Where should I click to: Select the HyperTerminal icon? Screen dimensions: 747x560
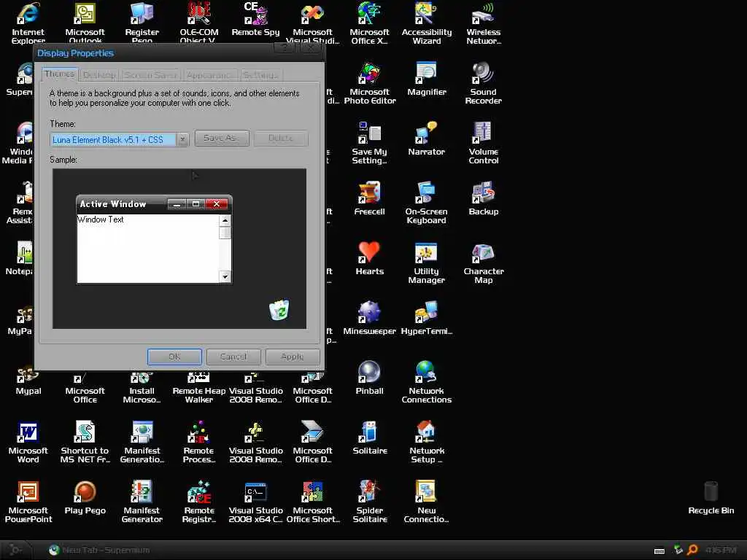[x=426, y=318]
